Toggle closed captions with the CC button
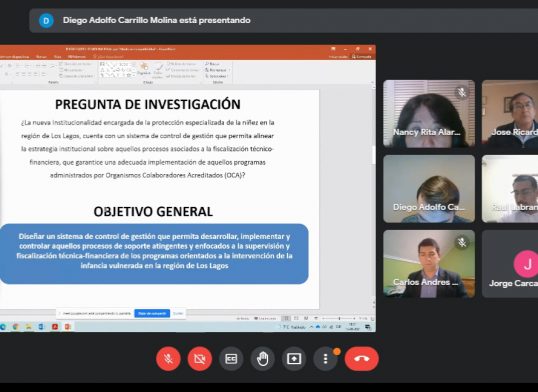This screenshot has width=538, height=392. point(231,359)
